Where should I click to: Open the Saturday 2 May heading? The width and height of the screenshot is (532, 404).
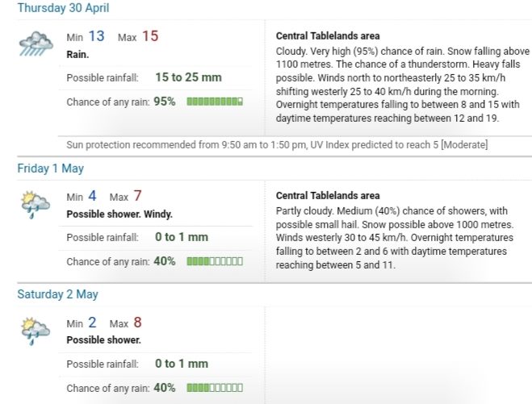(x=57, y=294)
